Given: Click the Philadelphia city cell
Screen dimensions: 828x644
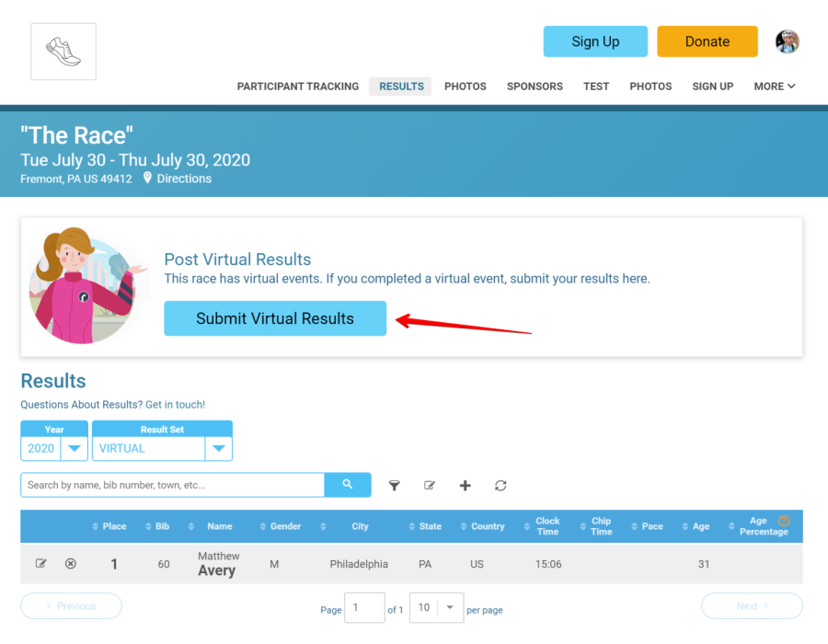Looking at the screenshot, I should tap(359, 564).
